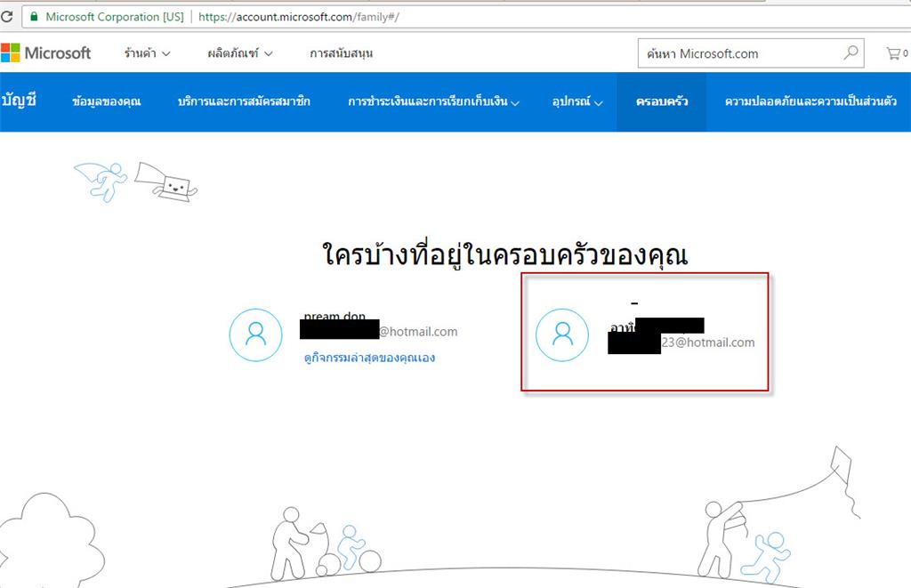Open ความปลอดภัยและความเป็นส่วนตัว tab
911x588 pixels.
coord(810,101)
